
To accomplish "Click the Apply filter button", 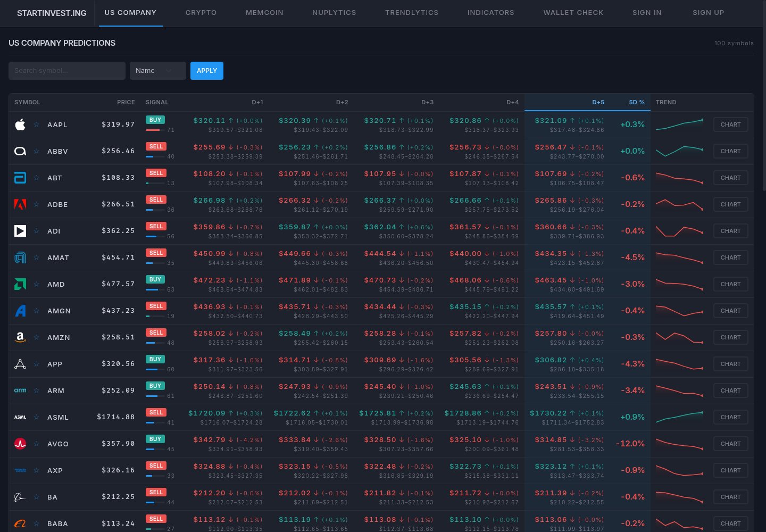I will [207, 71].
